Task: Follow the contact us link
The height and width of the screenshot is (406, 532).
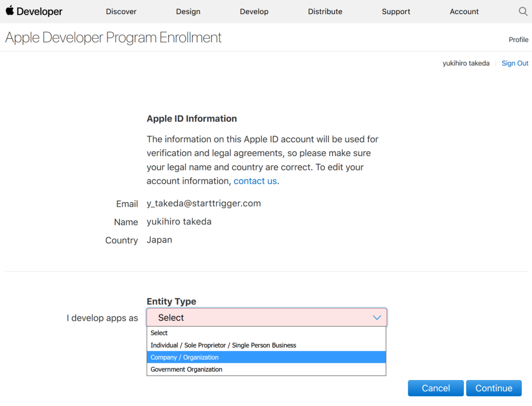Action: pos(255,181)
